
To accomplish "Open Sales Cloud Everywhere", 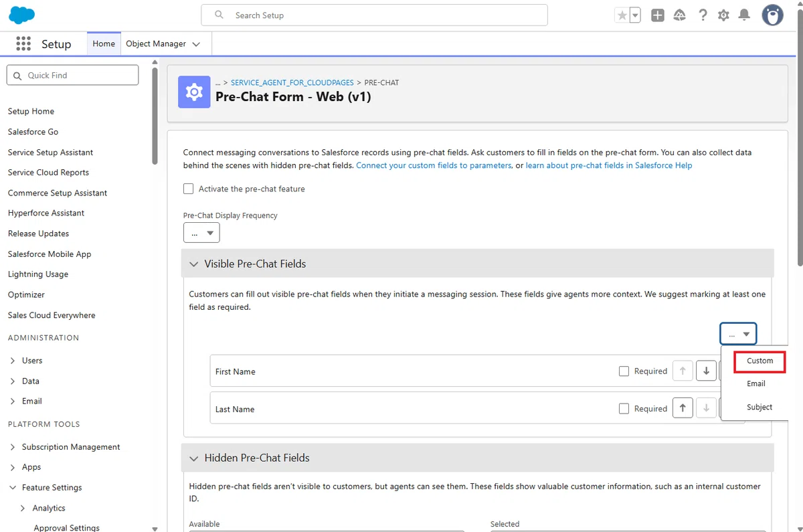I will pos(52,315).
